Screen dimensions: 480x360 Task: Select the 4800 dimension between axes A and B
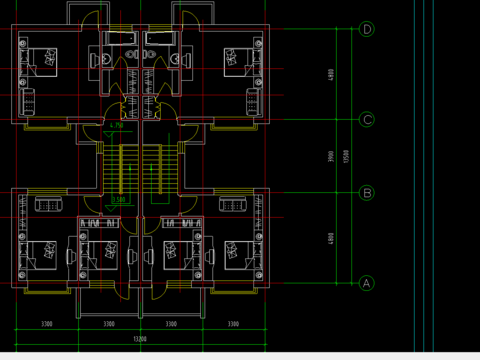pos(331,238)
